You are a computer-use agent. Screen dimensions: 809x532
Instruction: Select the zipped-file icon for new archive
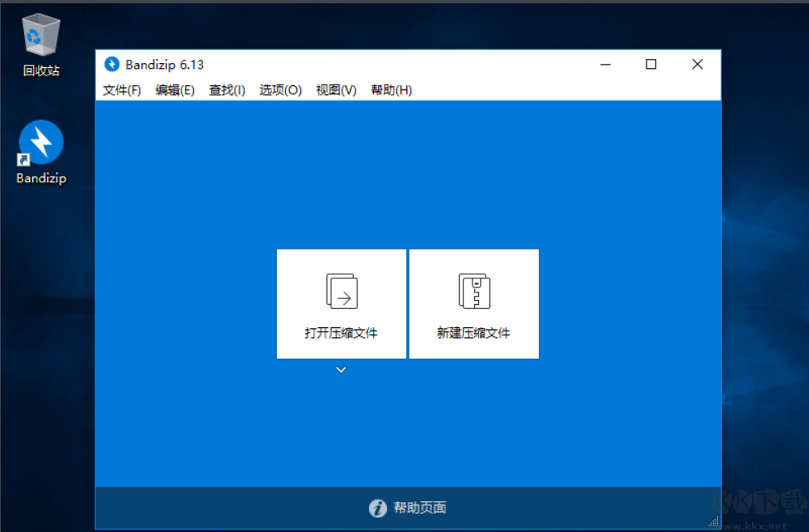click(473, 290)
